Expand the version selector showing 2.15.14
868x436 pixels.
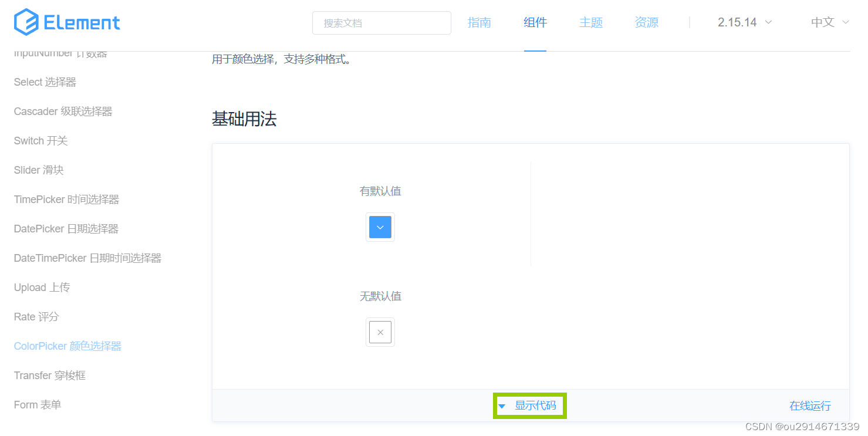click(x=744, y=22)
